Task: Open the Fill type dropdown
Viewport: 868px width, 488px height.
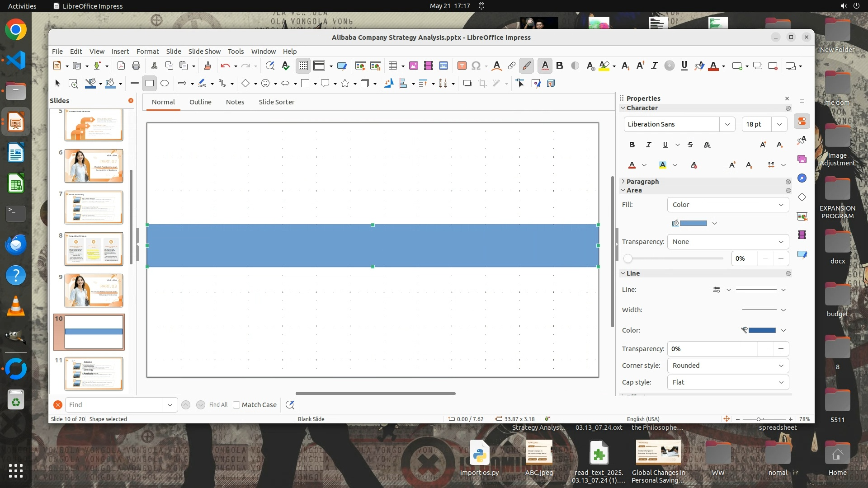Action: 728,205
